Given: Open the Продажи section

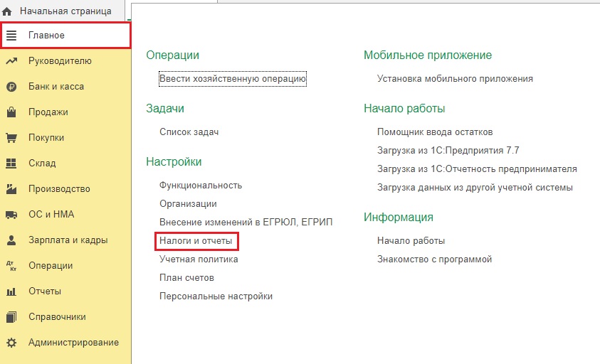Looking at the screenshot, I should click(48, 112).
